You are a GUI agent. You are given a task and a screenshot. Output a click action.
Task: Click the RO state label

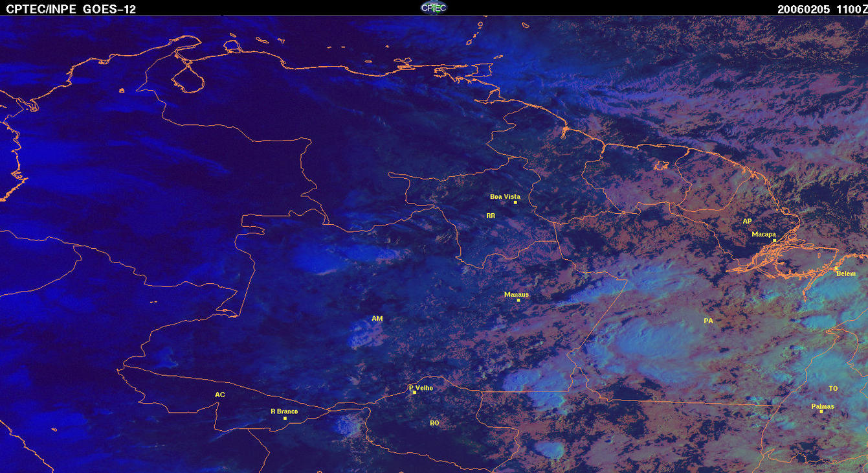click(434, 423)
